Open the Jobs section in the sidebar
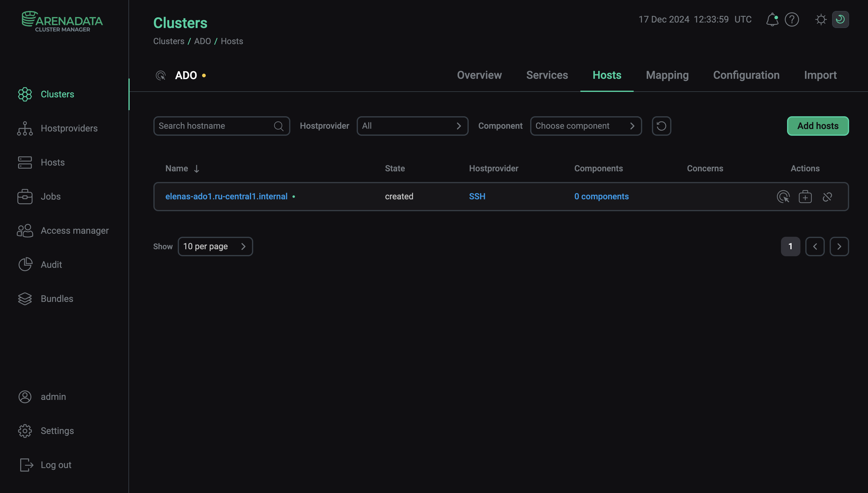Screen dimensions: 868x493 pos(51,196)
